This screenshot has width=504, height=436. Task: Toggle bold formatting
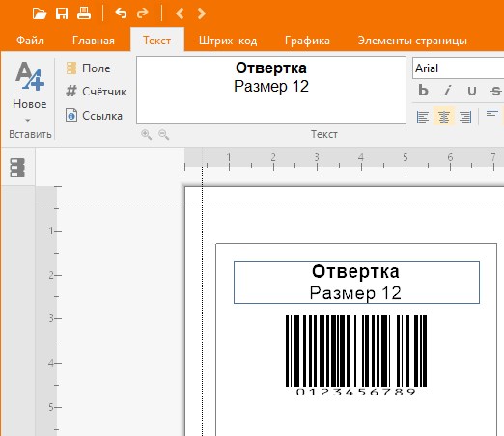(x=423, y=91)
